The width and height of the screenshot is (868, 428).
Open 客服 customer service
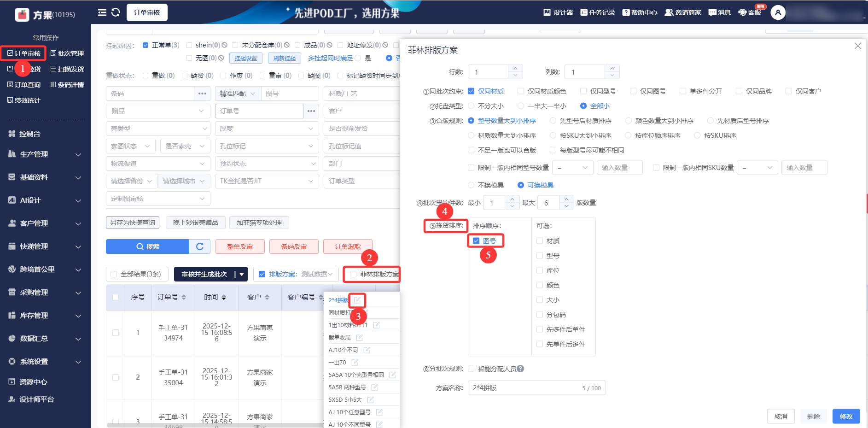[750, 12]
